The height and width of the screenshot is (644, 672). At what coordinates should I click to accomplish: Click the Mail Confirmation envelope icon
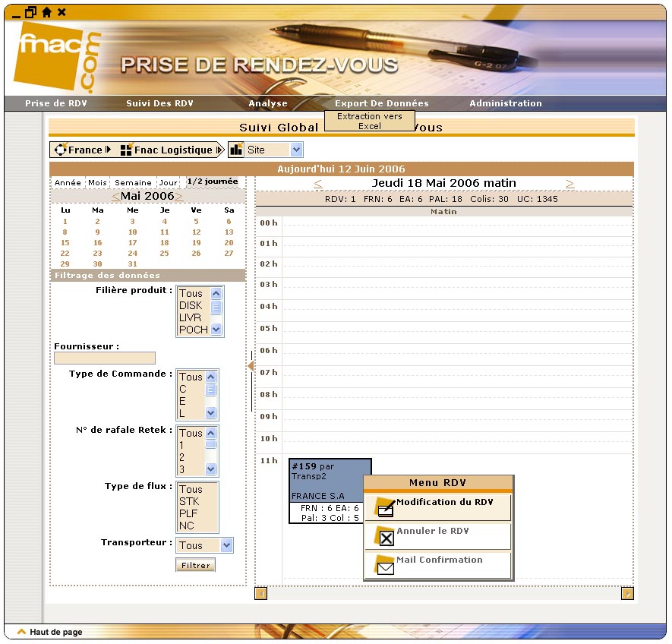point(385,565)
